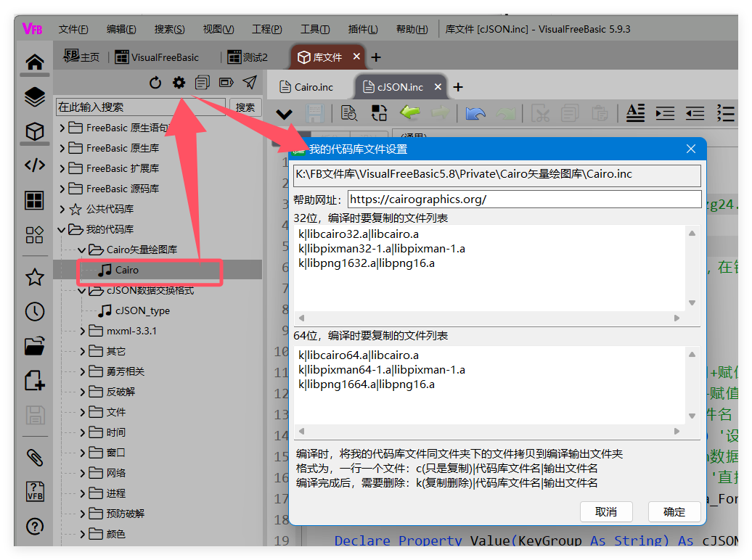Click the 32位 list scrollbar down arrow
Viewport: 752px width, 560px height.
pyautogui.click(x=692, y=303)
